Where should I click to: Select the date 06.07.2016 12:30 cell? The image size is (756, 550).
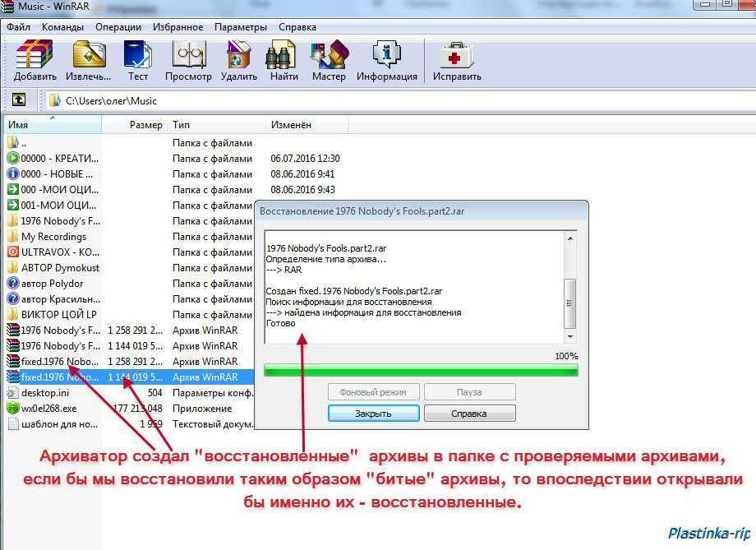(305, 158)
